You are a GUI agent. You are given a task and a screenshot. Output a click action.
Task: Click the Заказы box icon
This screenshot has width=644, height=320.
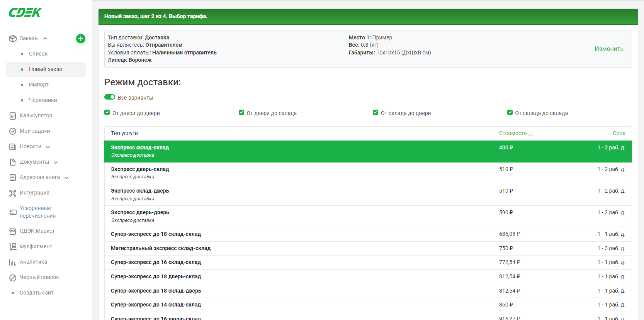(13, 39)
